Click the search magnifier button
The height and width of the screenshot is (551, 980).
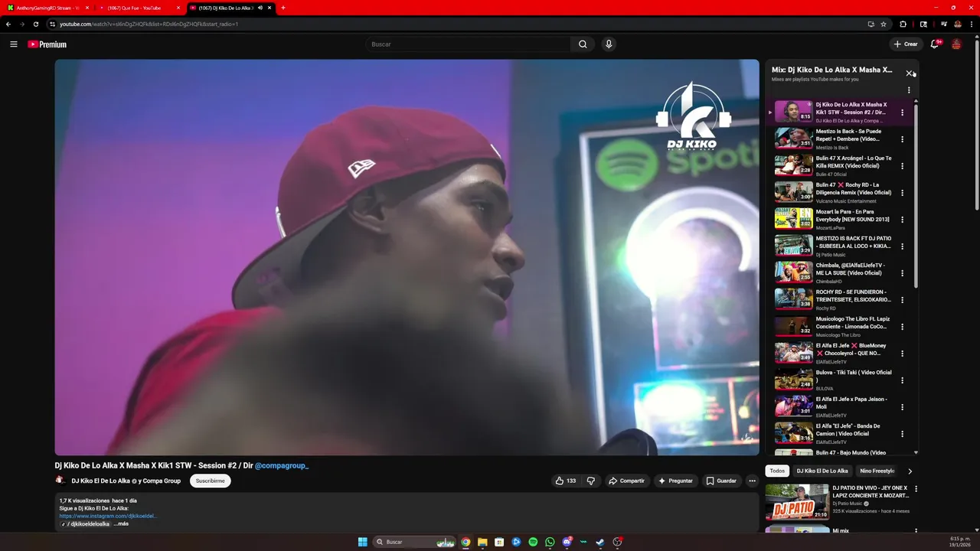583,44
